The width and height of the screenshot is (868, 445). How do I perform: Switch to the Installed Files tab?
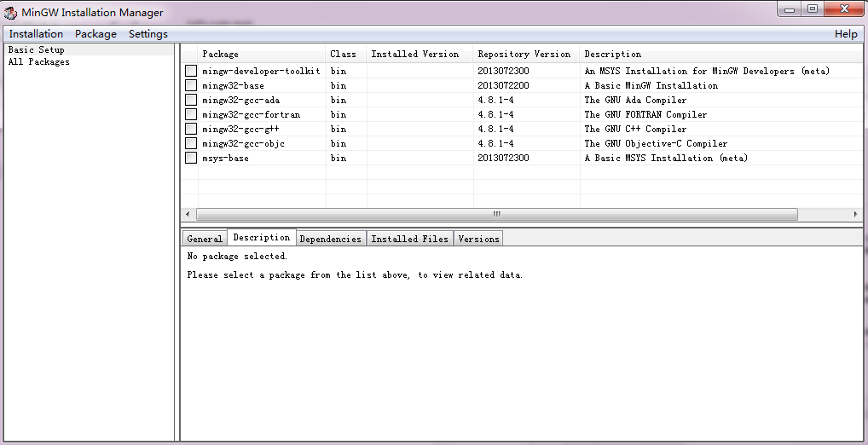409,239
